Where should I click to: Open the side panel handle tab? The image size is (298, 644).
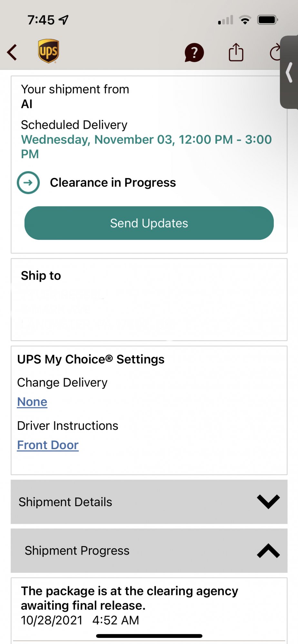coord(289,72)
